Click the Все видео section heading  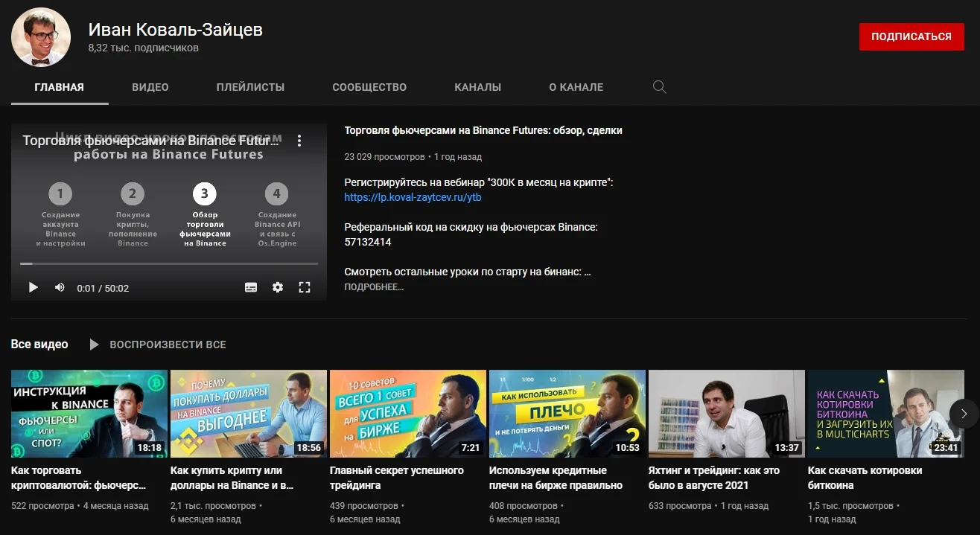(x=39, y=345)
